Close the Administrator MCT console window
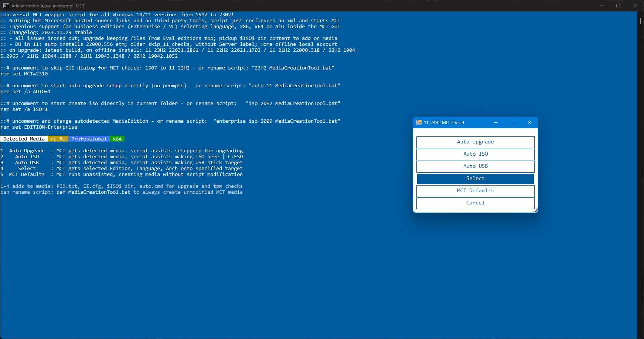This screenshot has height=339, width=644. coord(635,6)
